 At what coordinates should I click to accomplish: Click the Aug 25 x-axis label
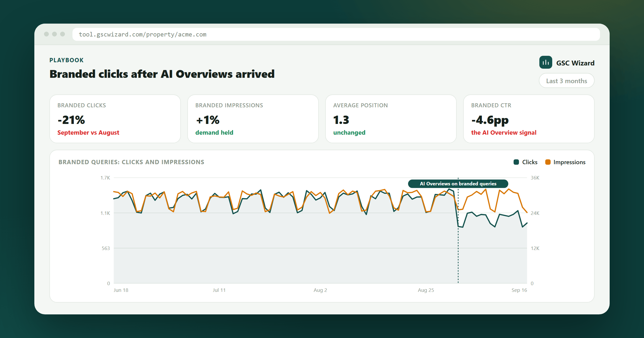(426, 290)
